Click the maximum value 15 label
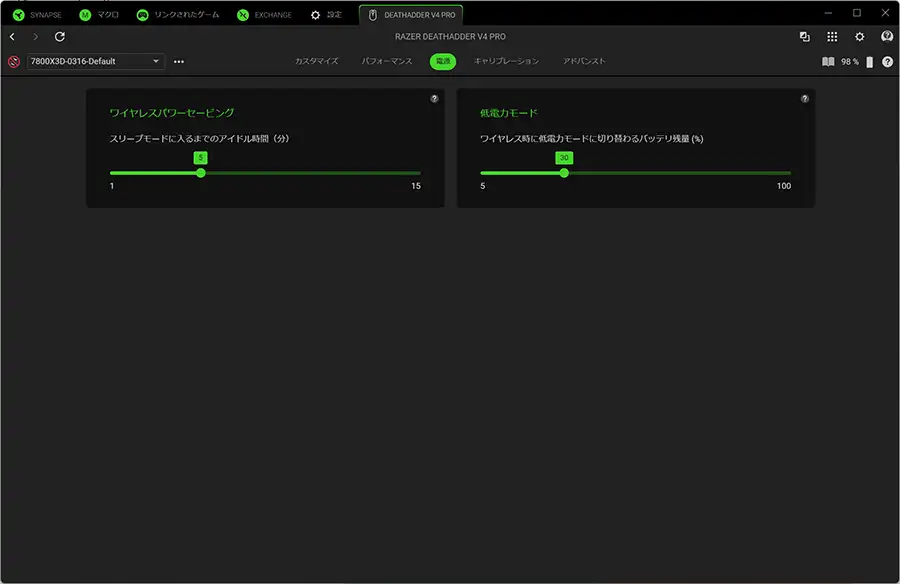This screenshot has width=900, height=584. (x=416, y=186)
